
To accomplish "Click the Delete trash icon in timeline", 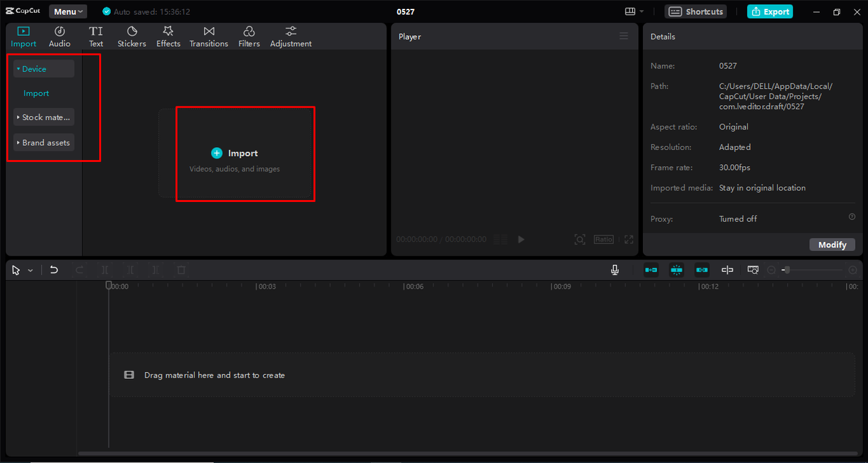I will tap(181, 270).
